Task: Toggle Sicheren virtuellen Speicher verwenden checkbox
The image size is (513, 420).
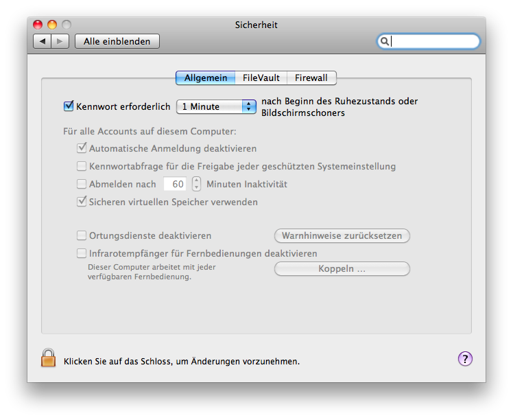Action: pos(82,201)
